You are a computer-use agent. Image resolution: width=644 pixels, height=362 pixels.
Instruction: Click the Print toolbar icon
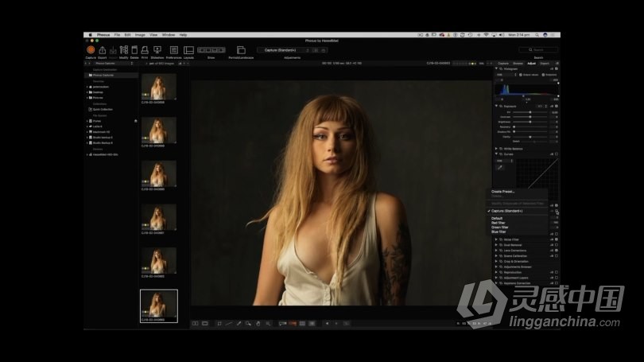[145, 50]
